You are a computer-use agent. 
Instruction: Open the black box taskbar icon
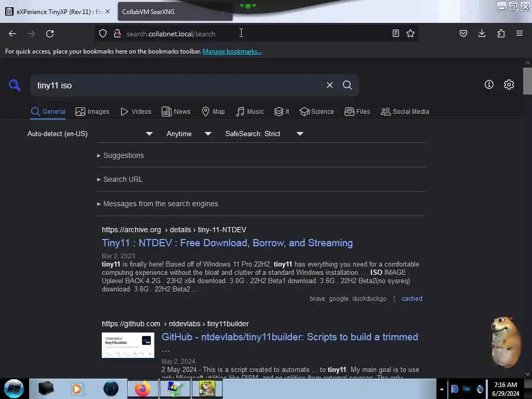46,389
